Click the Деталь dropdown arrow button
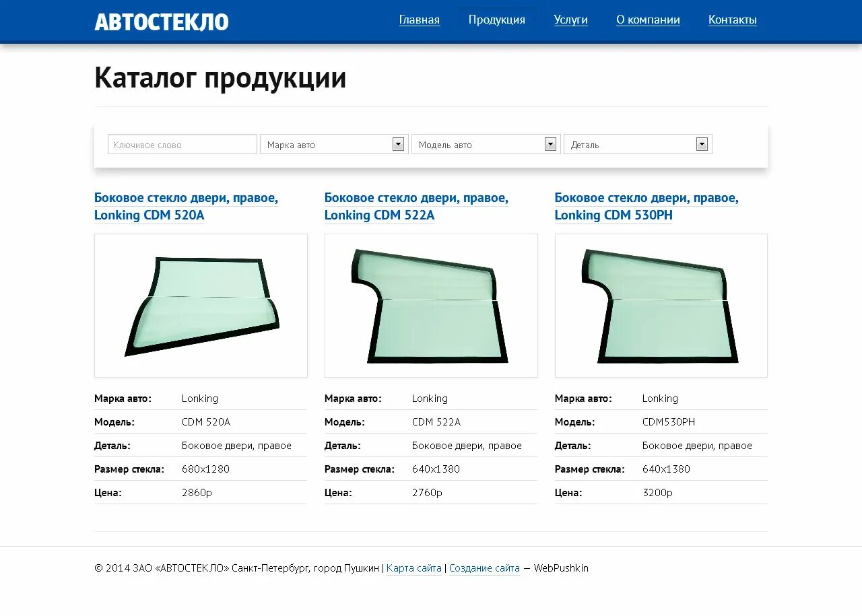 (702, 144)
